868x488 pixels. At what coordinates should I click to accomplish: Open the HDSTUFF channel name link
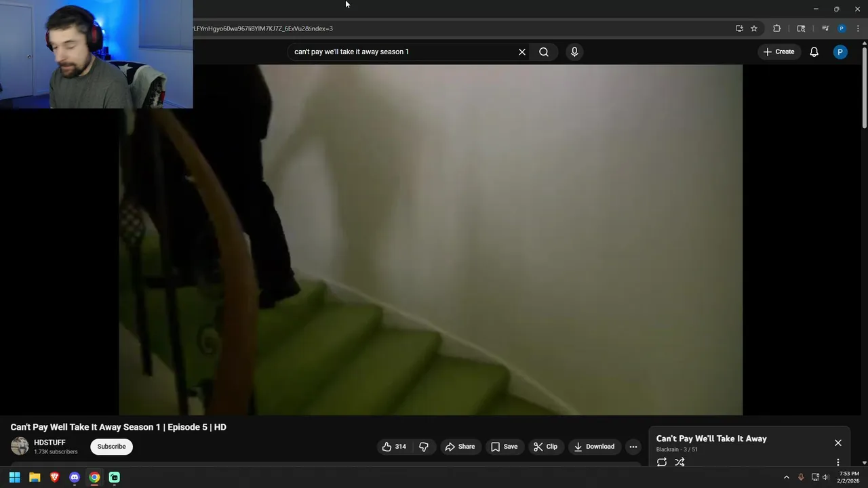50,443
